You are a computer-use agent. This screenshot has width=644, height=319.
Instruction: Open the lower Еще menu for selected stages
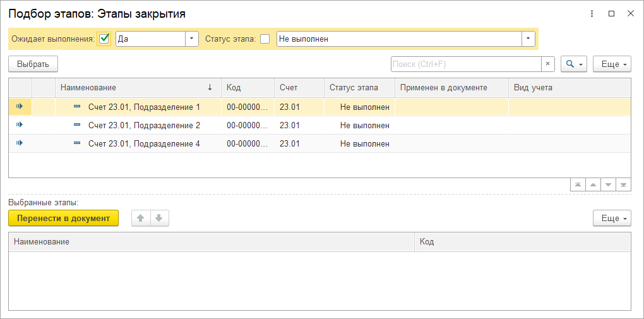612,218
